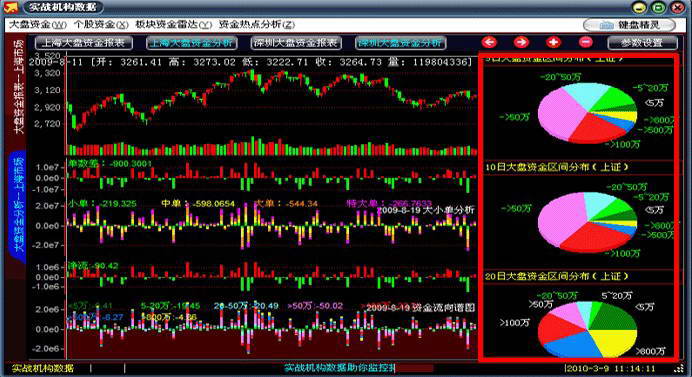
Task: Click the red plus zoom icon
Action: [553, 42]
